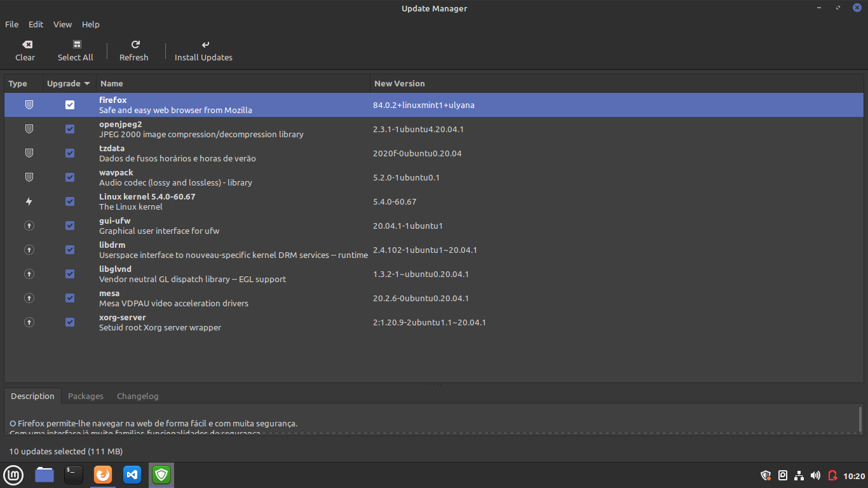The image size is (868, 488).
Task: Click the Install Updates toolbar icon
Action: (x=205, y=44)
